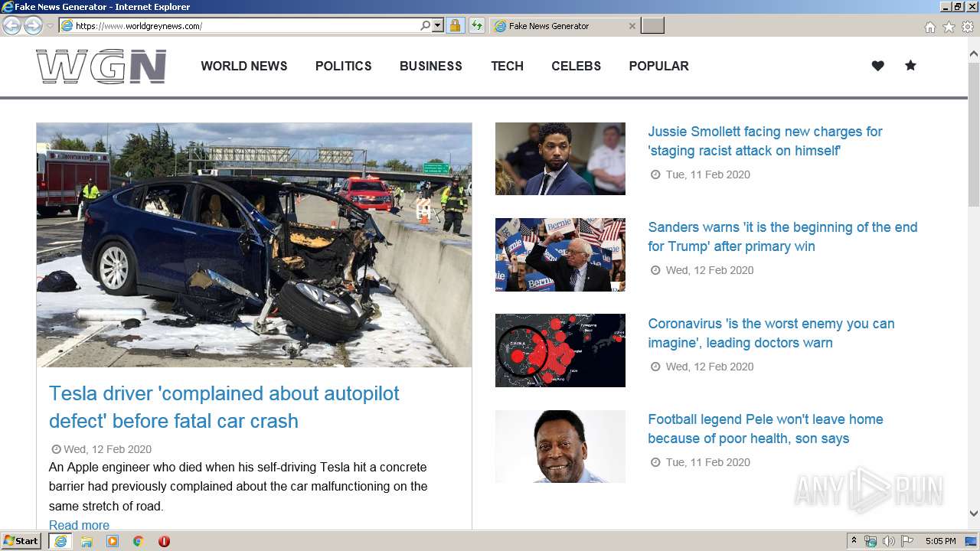Click the browser Back arrow button
This screenshot has height=551, width=980.
[11, 25]
